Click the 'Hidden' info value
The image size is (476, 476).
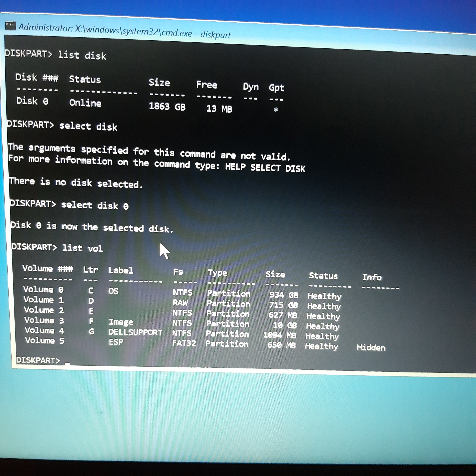(x=371, y=348)
